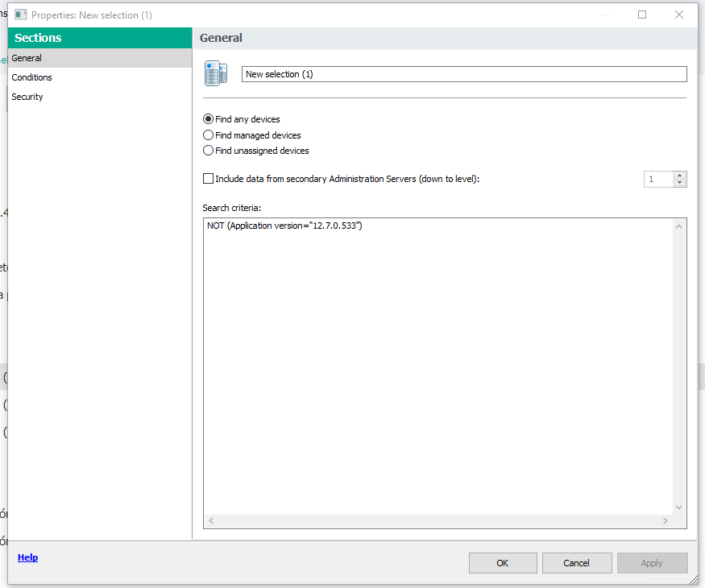
Task: Open the Conditions section
Action: (x=99, y=77)
